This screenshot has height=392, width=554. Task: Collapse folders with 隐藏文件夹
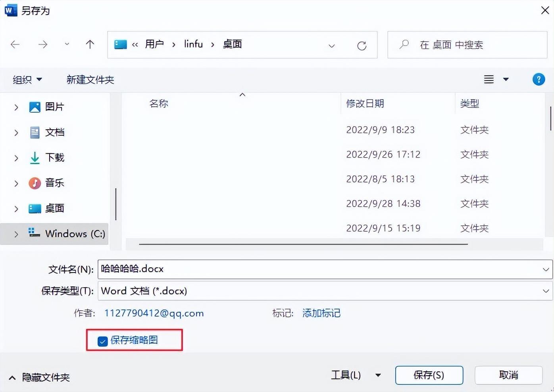(40, 377)
